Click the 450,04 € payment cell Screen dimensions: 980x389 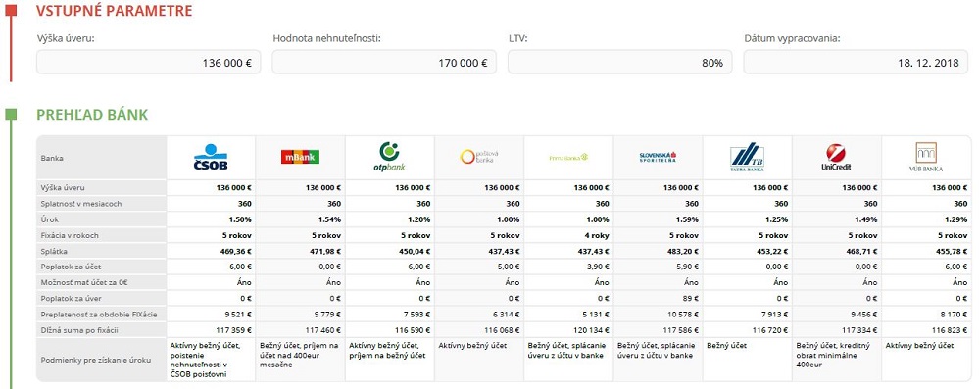click(389, 252)
